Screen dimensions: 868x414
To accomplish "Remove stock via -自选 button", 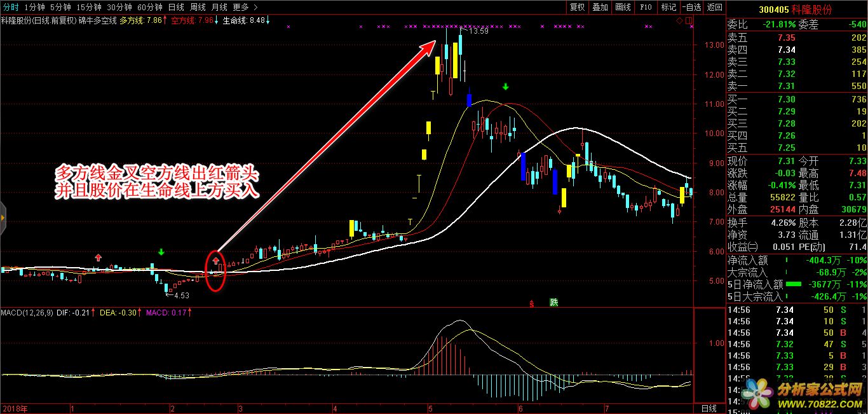I will (x=691, y=7).
